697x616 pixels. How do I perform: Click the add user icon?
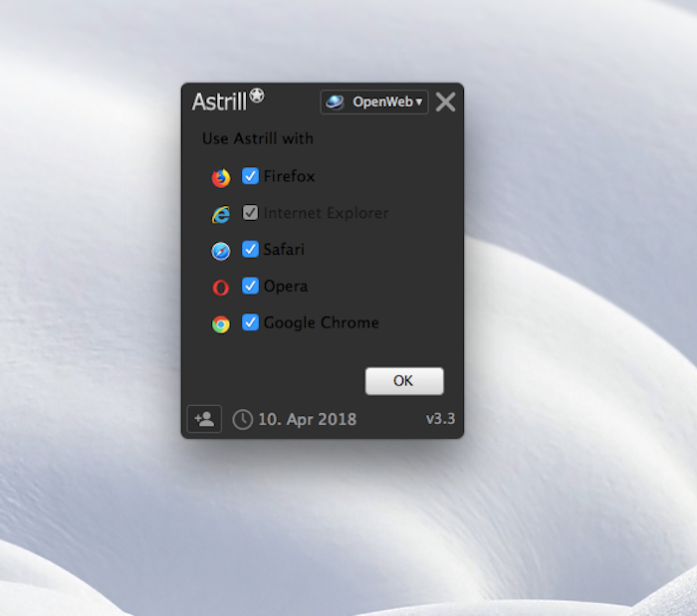point(204,419)
